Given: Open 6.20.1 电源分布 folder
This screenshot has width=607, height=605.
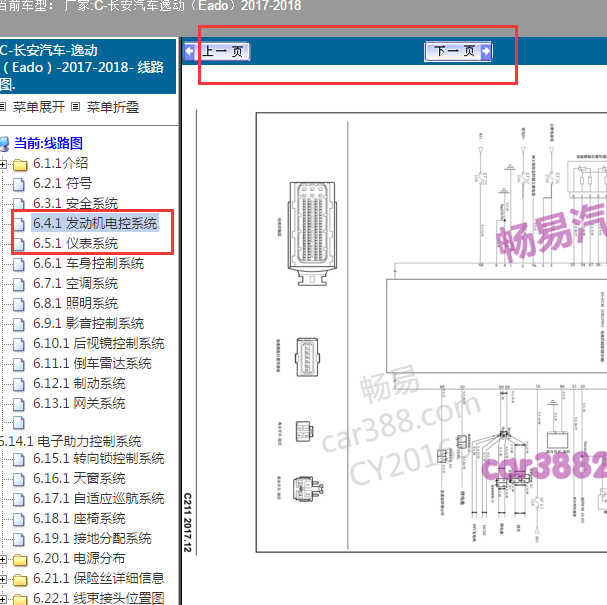Looking at the screenshot, I should [79, 559].
